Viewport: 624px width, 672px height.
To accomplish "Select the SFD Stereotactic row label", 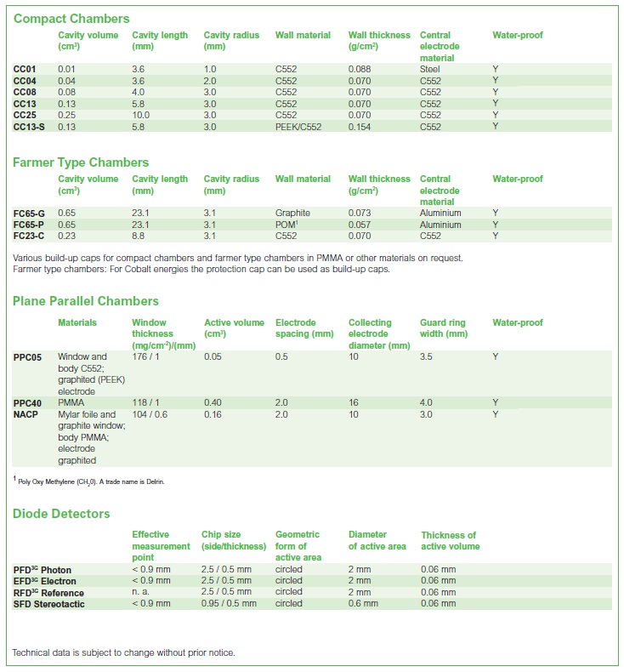I will [48, 604].
